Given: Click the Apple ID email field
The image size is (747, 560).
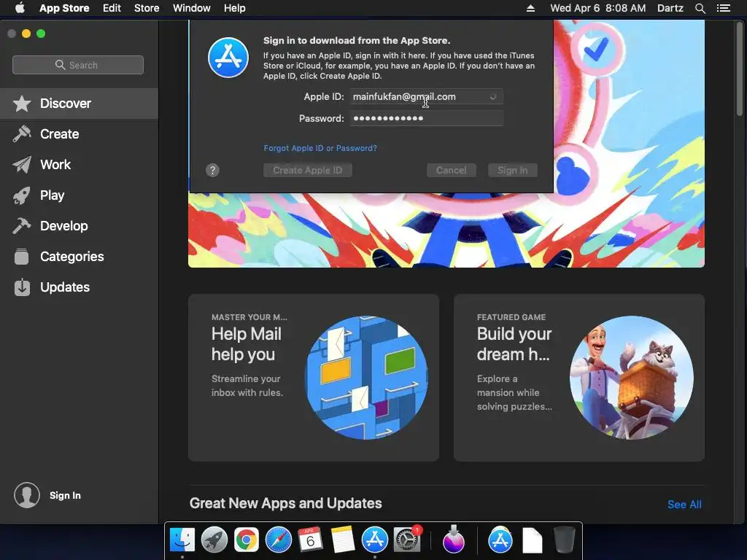Looking at the screenshot, I should tap(426, 97).
